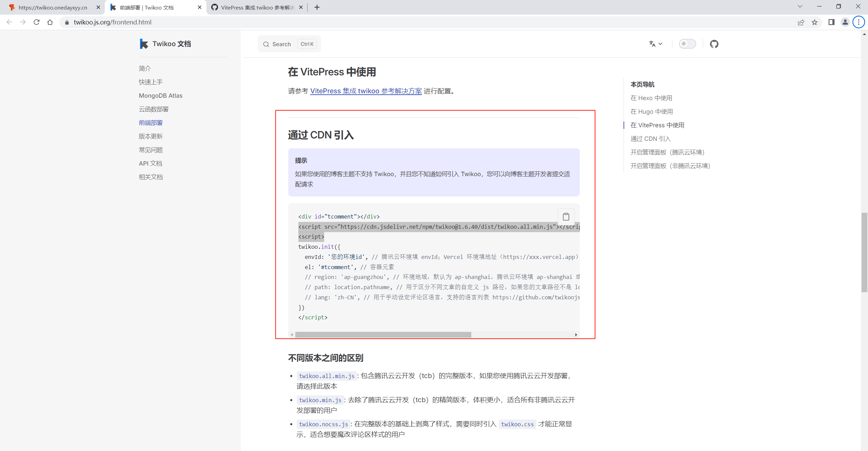
Task: Open the Chrome profile menu
Action: tap(845, 22)
